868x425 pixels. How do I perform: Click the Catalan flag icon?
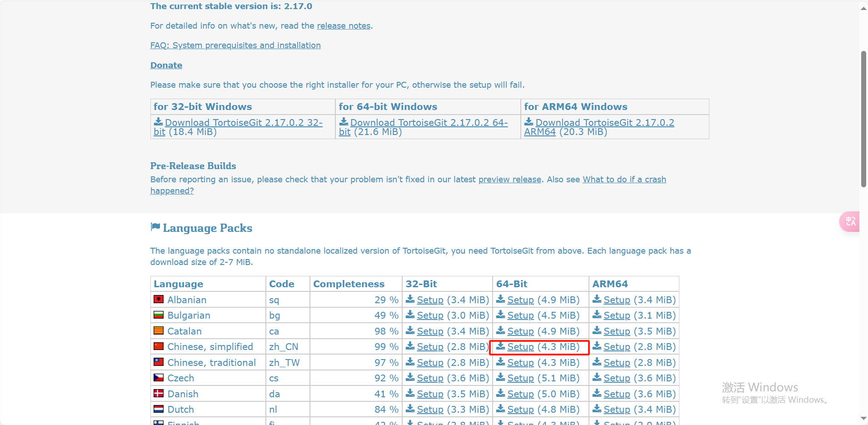click(159, 330)
